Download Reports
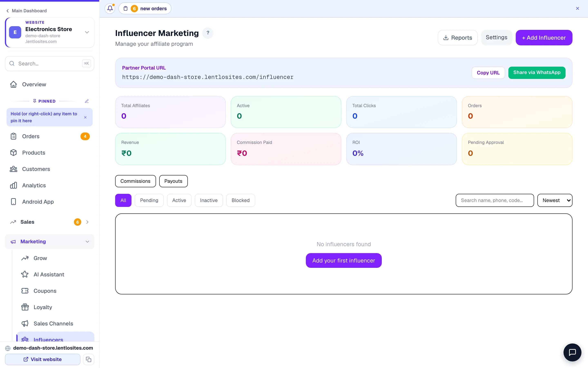The height and width of the screenshot is (368, 588). point(458,37)
